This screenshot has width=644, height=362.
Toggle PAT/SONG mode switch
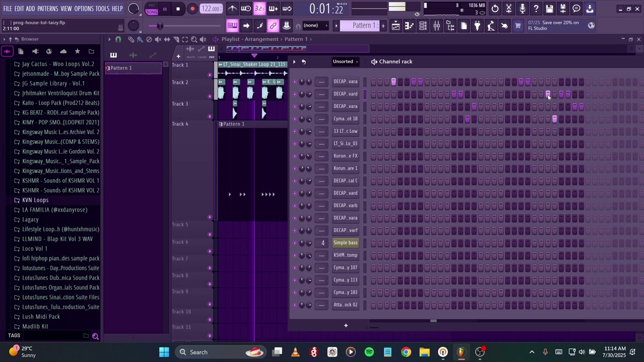151,9
